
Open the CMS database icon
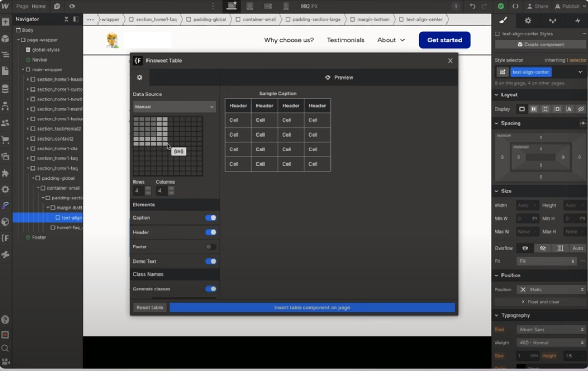pyautogui.click(x=5, y=89)
